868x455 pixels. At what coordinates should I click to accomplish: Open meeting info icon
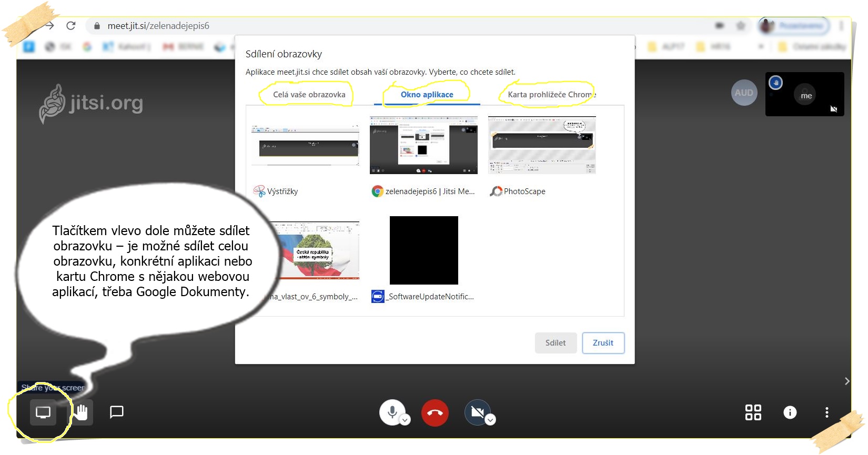pos(790,412)
